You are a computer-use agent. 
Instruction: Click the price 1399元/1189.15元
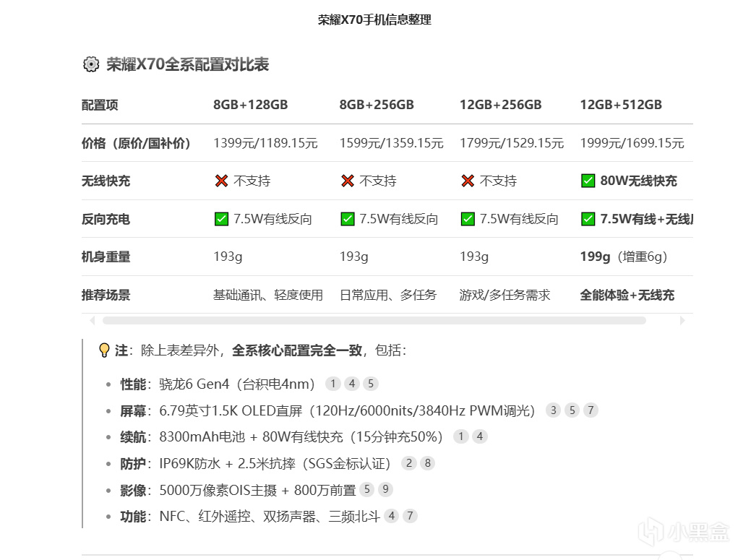coord(265,143)
